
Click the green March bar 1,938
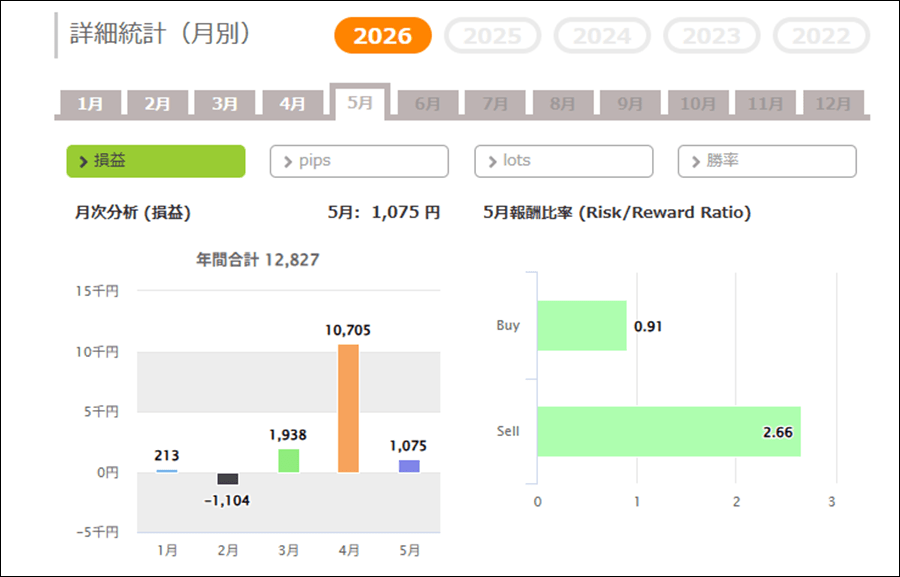tap(289, 461)
